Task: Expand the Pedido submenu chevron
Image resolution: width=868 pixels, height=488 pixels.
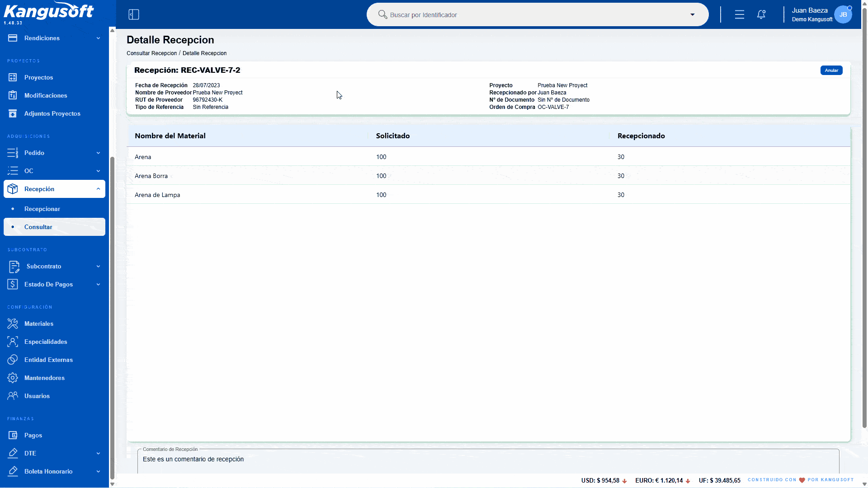Action: click(98, 153)
